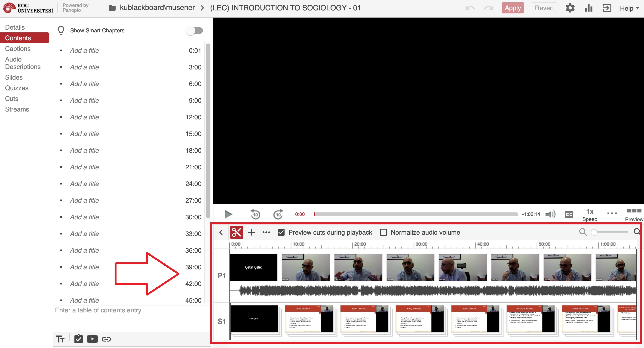Click the Revert button
Viewport: 644px width, 348px height.
coord(544,8)
